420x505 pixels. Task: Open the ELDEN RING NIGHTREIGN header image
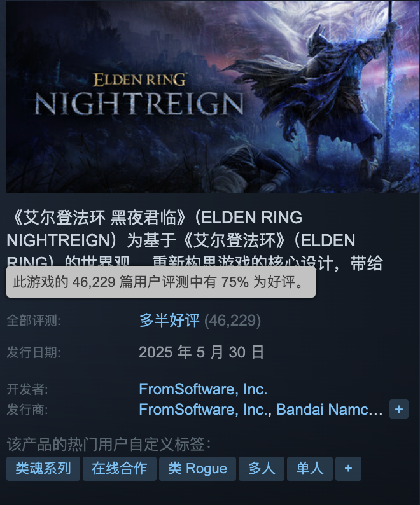pos(213,97)
